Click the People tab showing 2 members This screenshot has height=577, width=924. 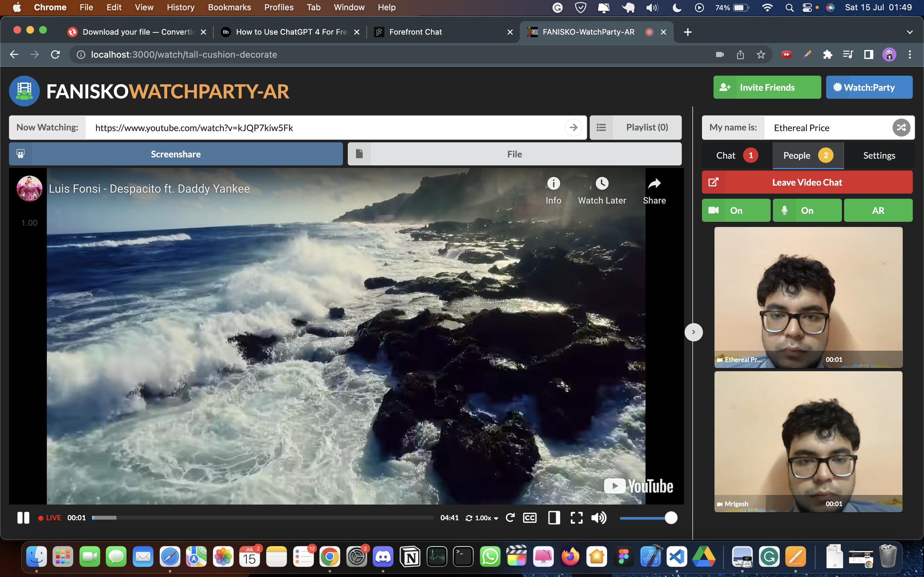(807, 155)
